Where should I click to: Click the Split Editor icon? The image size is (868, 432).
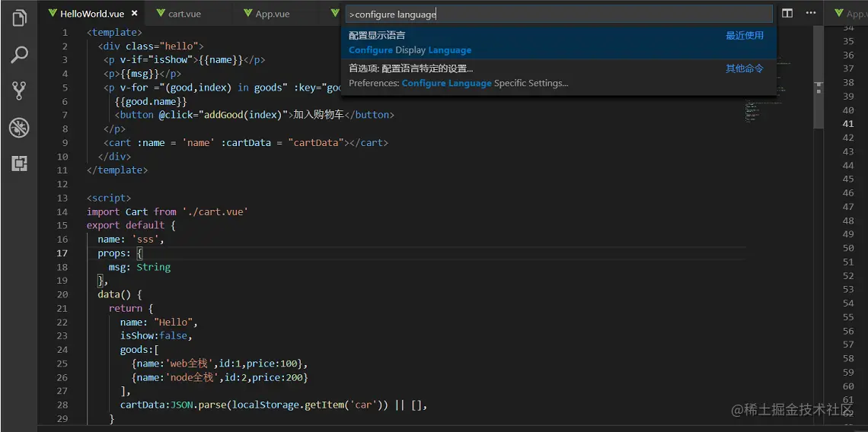(x=787, y=14)
